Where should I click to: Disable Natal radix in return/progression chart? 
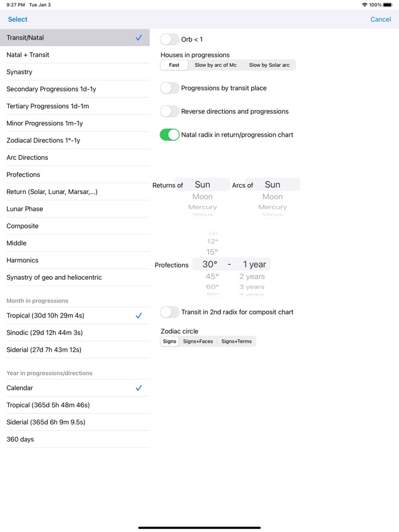click(x=170, y=135)
